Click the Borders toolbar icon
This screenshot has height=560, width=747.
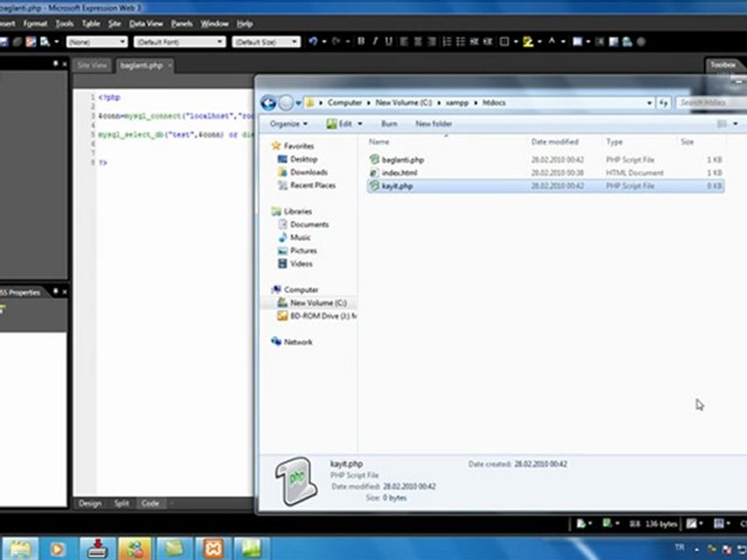tap(504, 41)
